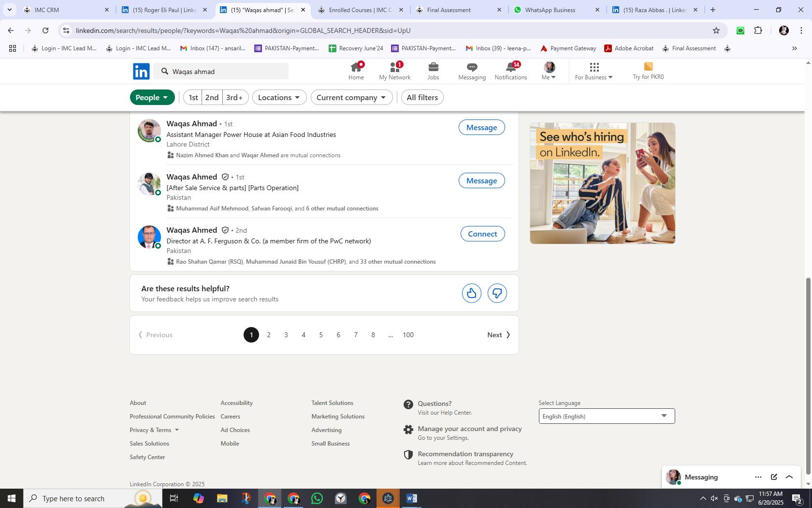Switch to Raza Abbas LinkedIn tab
The image size is (812, 508).
tap(654, 10)
